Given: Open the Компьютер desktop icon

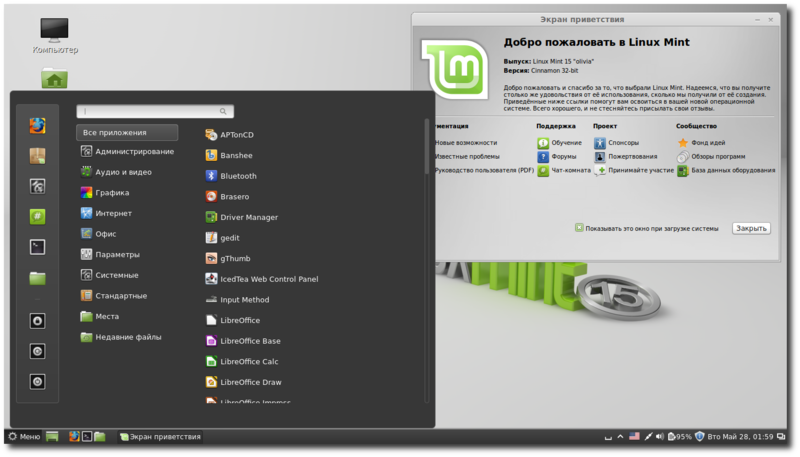Looking at the screenshot, I should pyautogui.click(x=55, y=36).
